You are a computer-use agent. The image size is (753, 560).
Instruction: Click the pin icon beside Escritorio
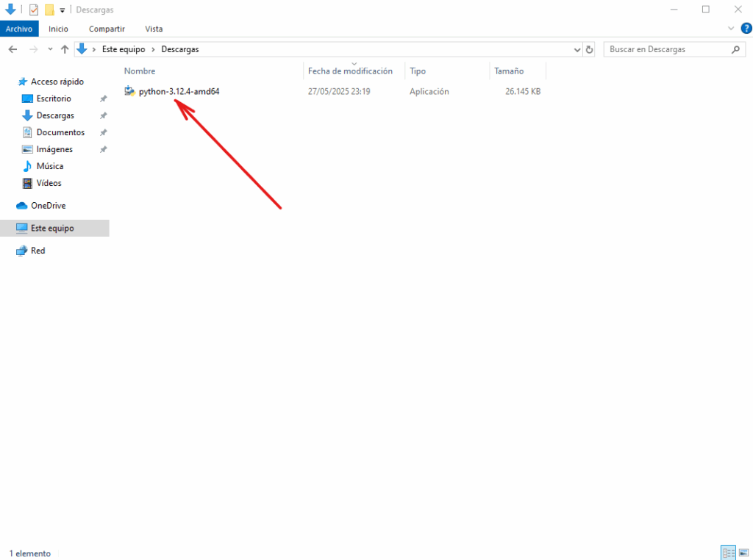(103, 98)
